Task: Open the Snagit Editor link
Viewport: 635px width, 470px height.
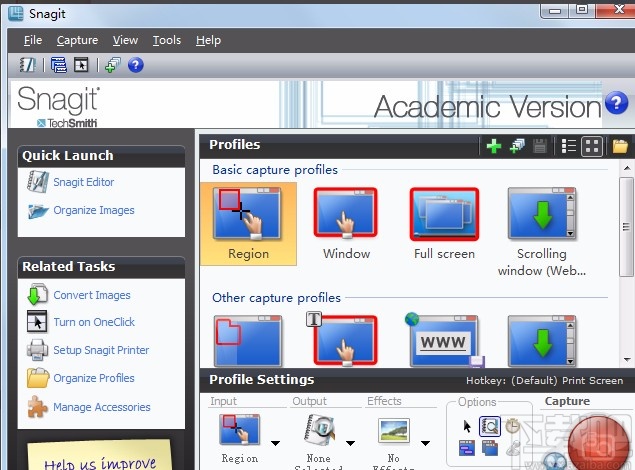Action: coord(83,182)
